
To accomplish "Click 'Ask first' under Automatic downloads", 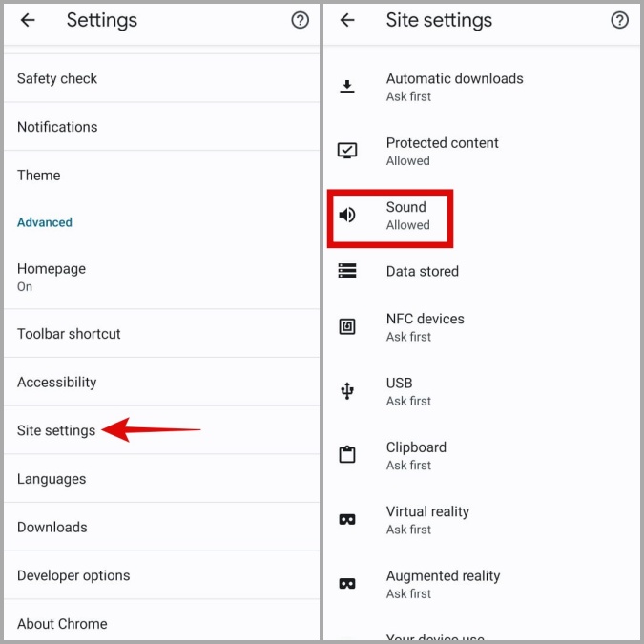I will click(408, 96).
